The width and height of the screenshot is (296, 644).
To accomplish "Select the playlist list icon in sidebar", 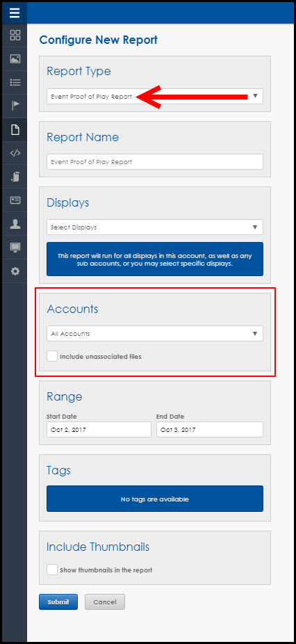I will [x=15, y=83].
